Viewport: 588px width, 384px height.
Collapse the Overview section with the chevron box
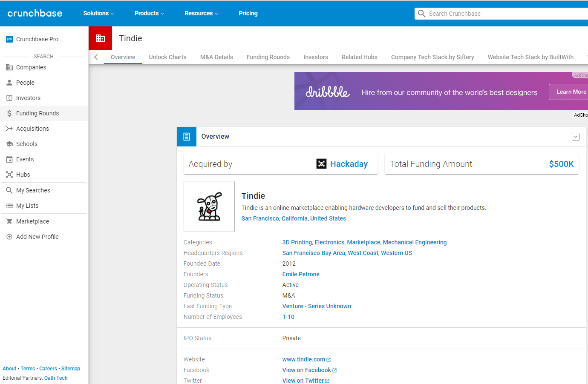point(576,137)
